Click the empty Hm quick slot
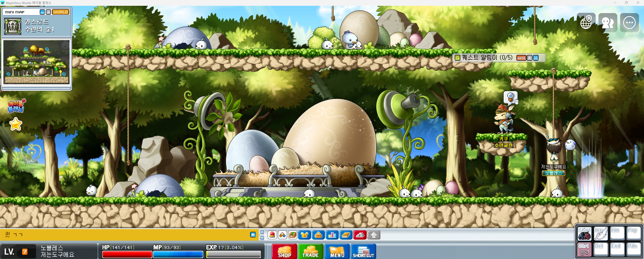This screenshot has height=259, width=644. click(x=617, y=234)
